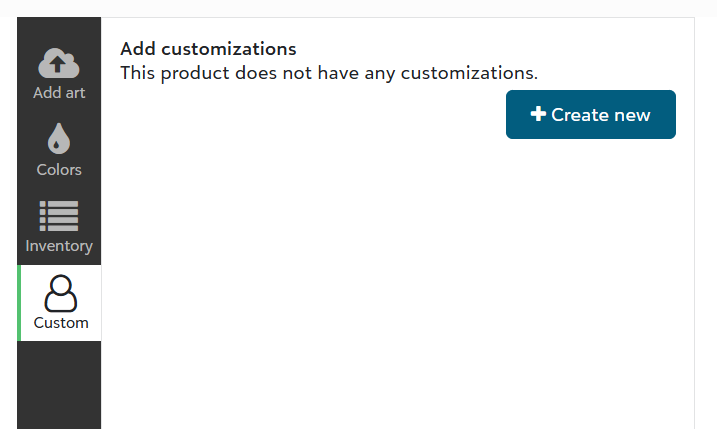Click the cloud upload icon
This screenshot has height=429, width=717.
(x=59, y=64)
